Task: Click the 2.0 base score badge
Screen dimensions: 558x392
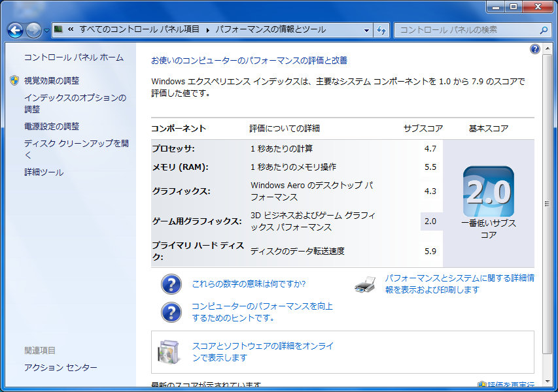Action: 489,191
